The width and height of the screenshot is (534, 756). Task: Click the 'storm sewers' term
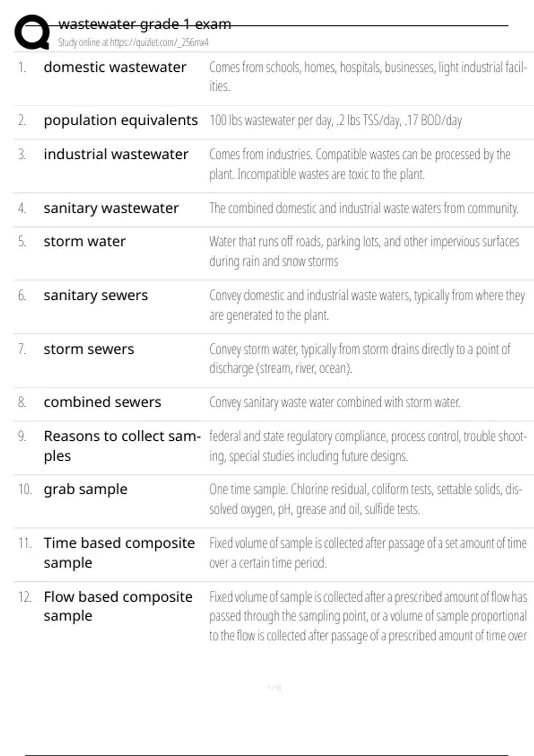pyautogui.click(x=89, y=349)
